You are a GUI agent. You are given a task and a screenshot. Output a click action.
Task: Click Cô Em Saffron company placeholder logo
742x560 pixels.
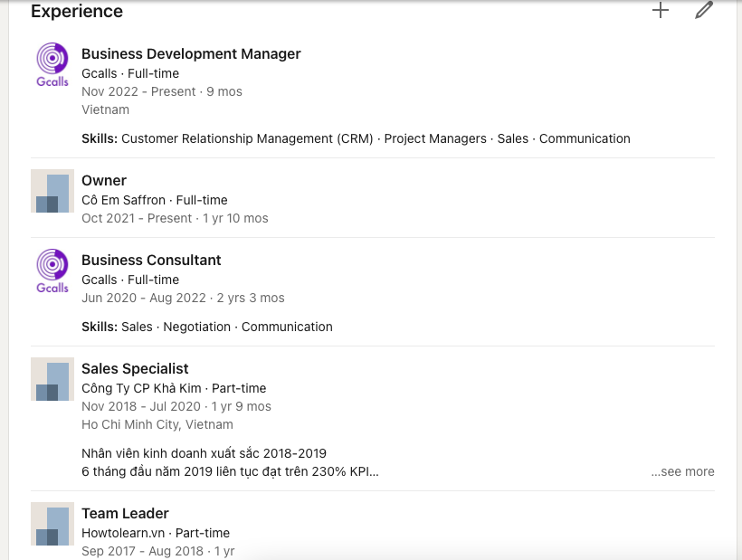tap(52, 191)
